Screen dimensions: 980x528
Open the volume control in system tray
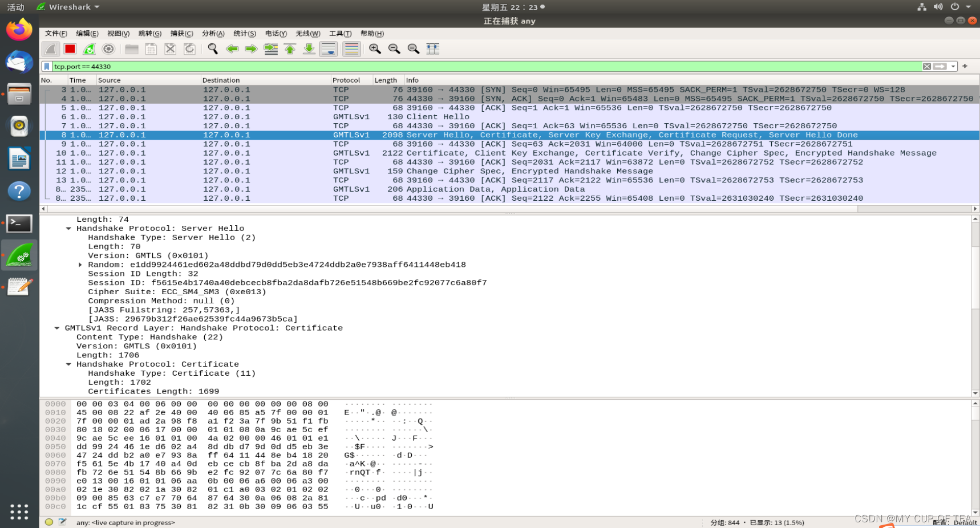(x=938, y=7)
